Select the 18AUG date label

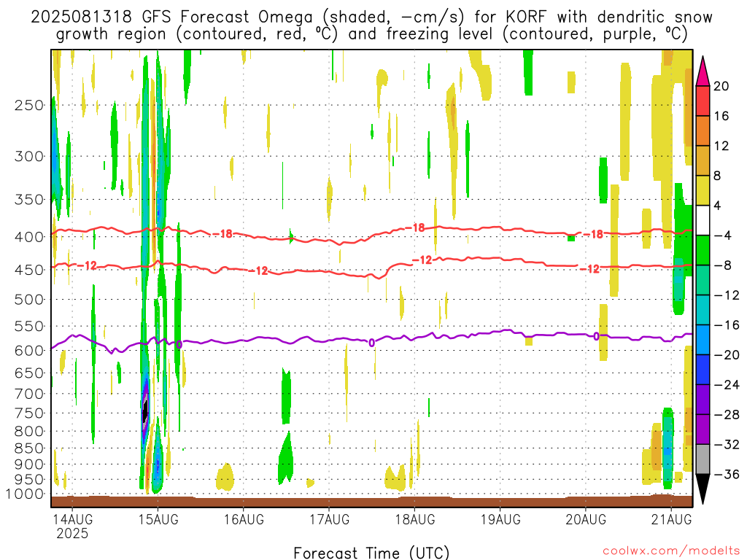click(415, 519)
